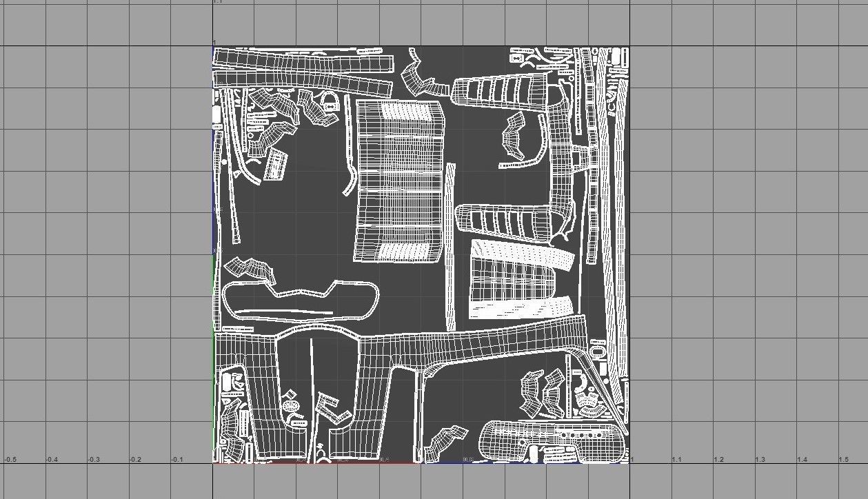Click the -0.4 axis label
Viewport: 868px width, 499px height.
(52, 459)
